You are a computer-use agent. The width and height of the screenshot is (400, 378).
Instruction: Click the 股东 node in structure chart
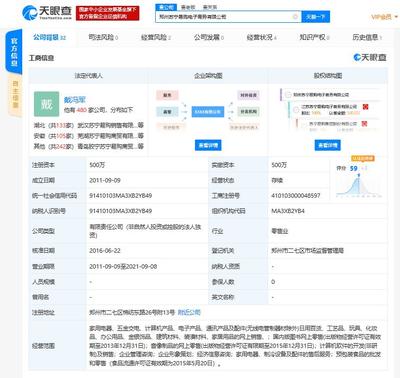pyautogui.click(x=167, y=95)
